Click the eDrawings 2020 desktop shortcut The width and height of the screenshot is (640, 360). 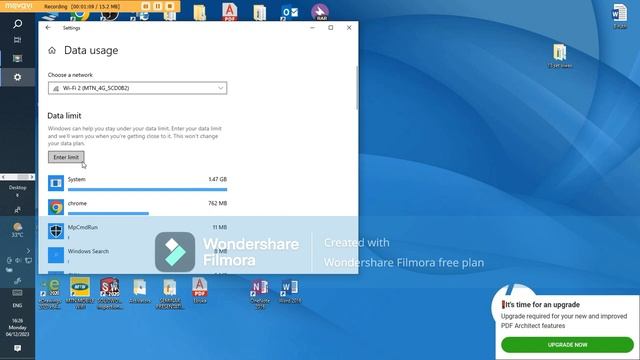point(50,293)
